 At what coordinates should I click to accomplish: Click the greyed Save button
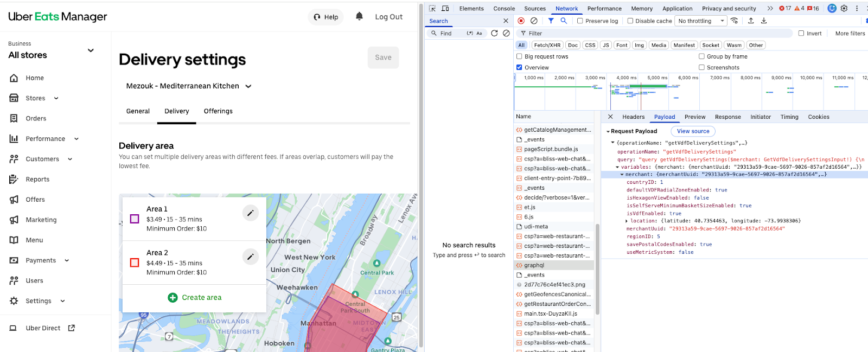tap(383, 57)
